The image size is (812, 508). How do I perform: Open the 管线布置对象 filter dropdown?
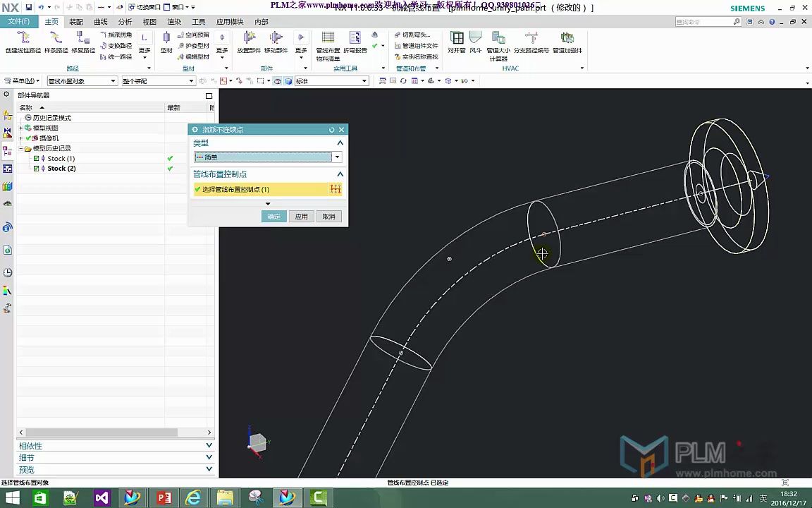tap(82, 81)
